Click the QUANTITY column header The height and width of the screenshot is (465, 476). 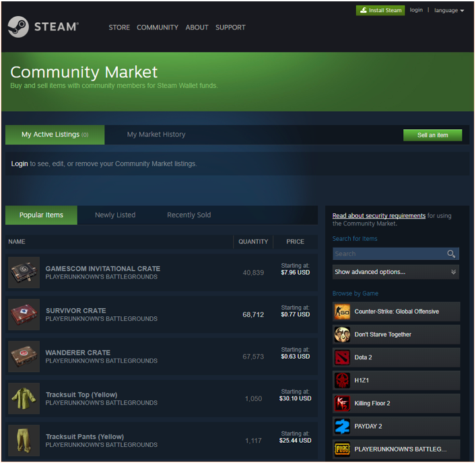pos(253,242)
